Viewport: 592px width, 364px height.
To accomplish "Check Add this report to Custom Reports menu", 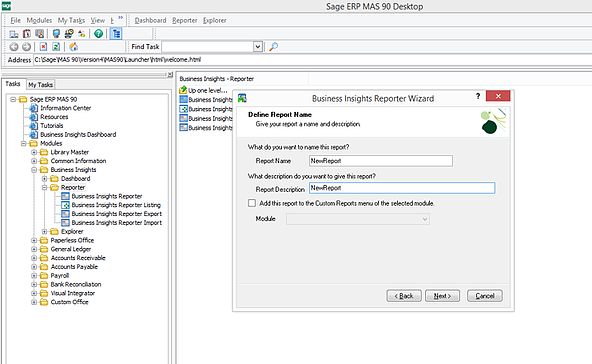I will (252, 203).
